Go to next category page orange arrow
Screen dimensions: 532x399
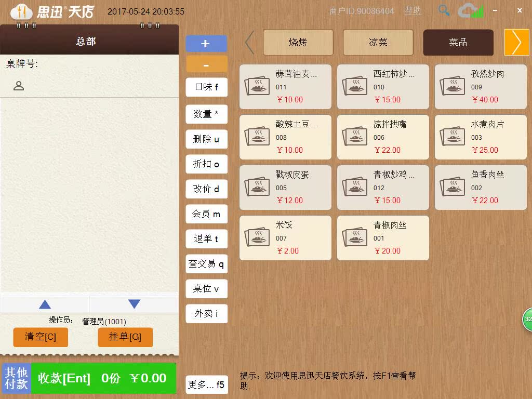[x=517, y=43]
